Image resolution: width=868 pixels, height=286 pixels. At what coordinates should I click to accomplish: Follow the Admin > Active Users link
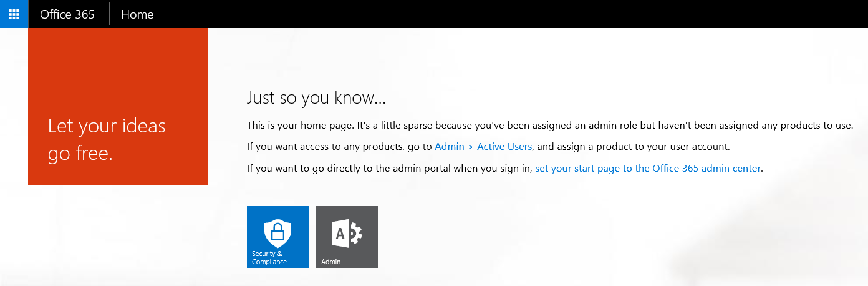click(483, 147)
